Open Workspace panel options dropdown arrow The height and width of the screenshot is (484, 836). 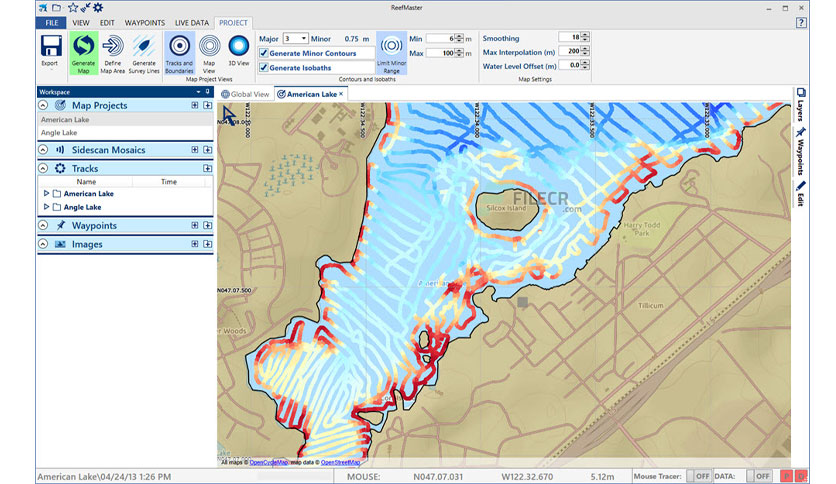click(198, 92)
